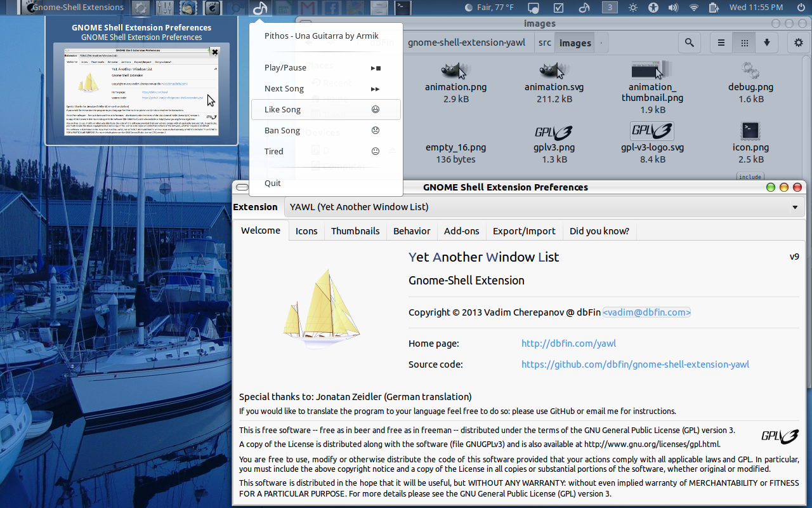The image size is (812, 508).
Task: Open the brightness sun indicator
Action: (x=633, y=8)
